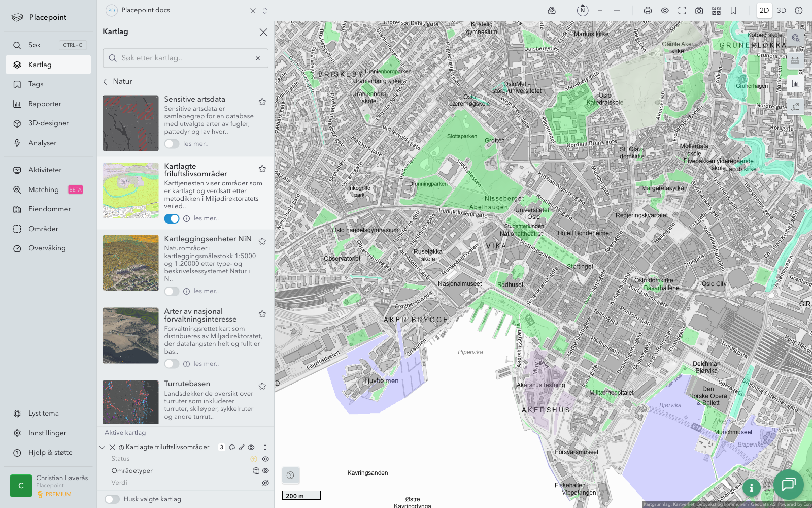Reset map orientation with north compass

[x=583, y=11]
